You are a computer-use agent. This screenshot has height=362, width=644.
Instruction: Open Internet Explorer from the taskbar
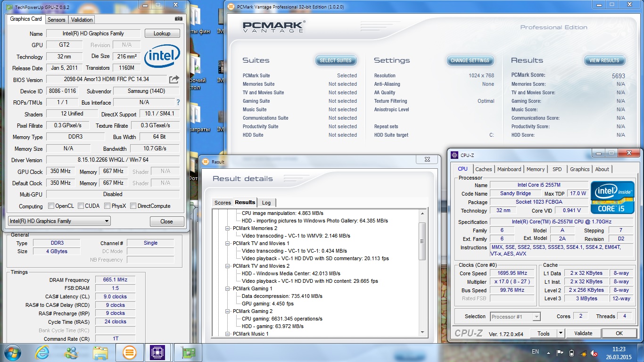point(43,353)
